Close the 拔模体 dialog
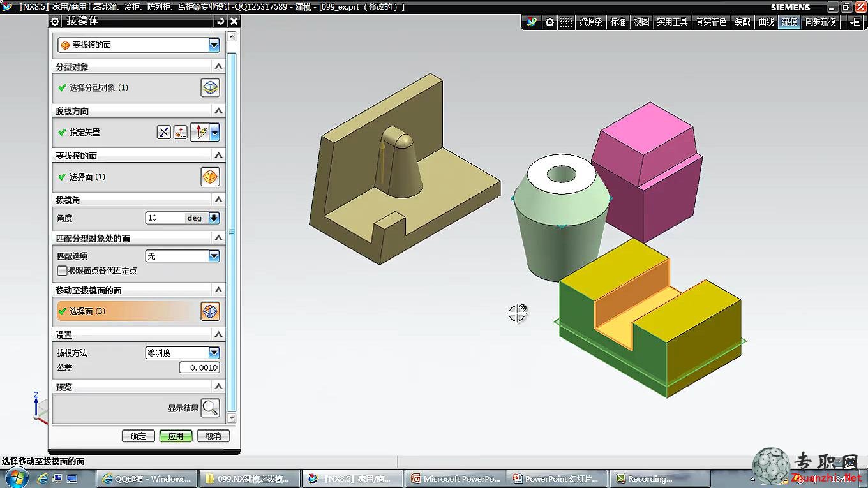 [x=234, y=21]
